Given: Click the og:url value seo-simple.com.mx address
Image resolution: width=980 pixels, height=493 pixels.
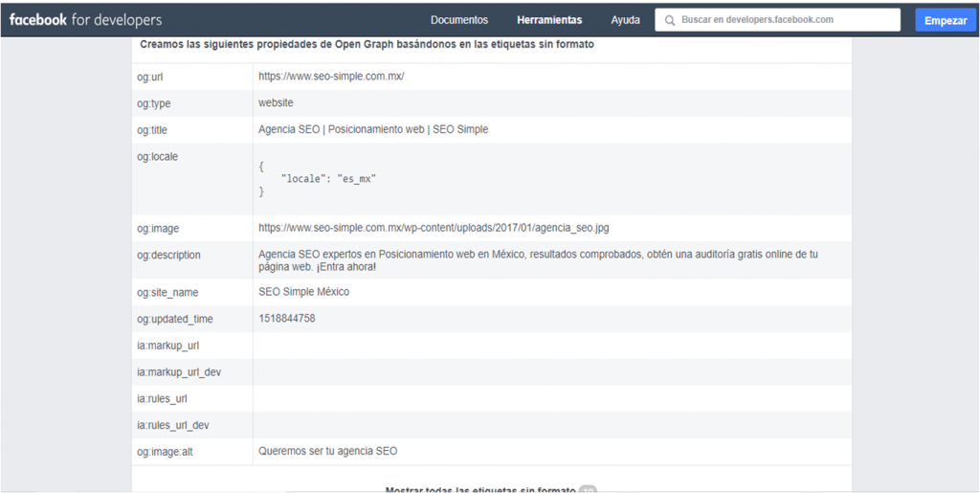Looking at the screenshot, I should [x=331, y=77].
